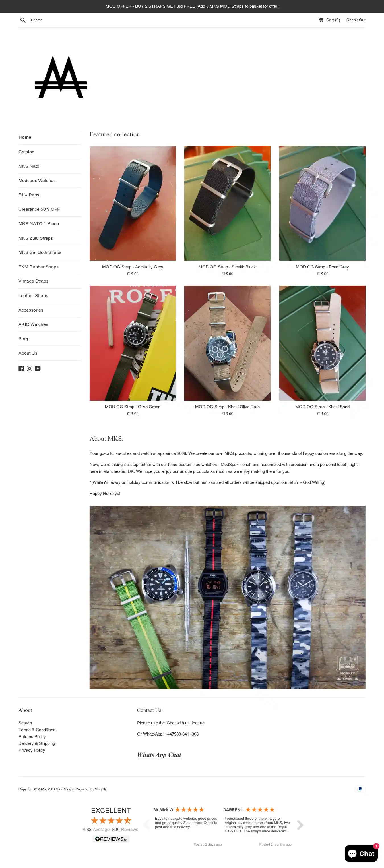Open MKS Sailcloth Straps category

point(40,252)
